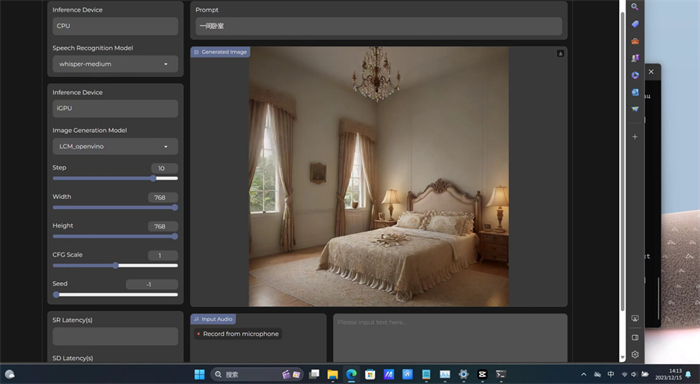700x384 pixels.
Task: Click the Generated Image label tag
Action: click(221, 52)
